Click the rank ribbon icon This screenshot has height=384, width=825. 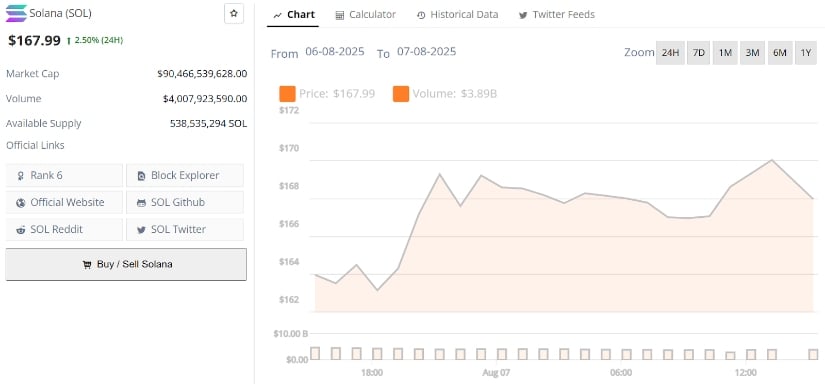[21, 176]
